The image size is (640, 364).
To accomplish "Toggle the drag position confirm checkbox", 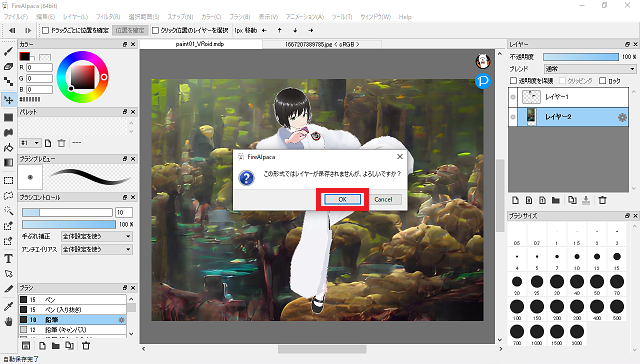I will pyautogui.click(x=46, y=30).
